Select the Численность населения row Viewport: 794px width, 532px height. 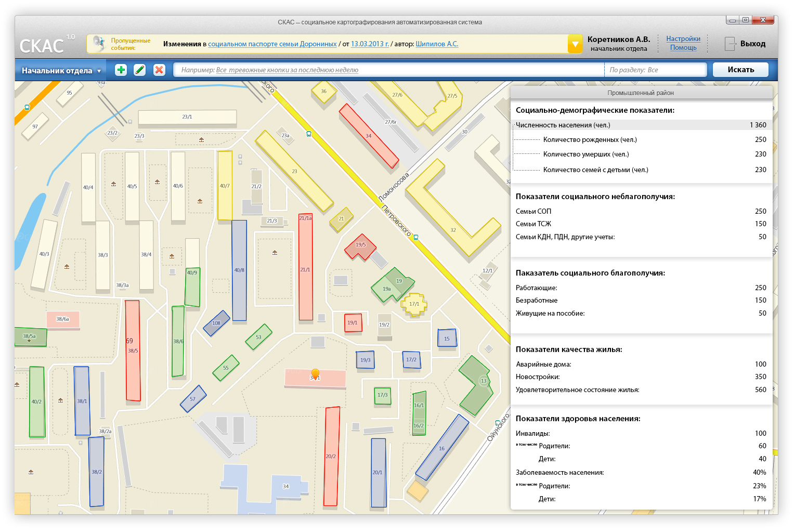pos(641,125)
